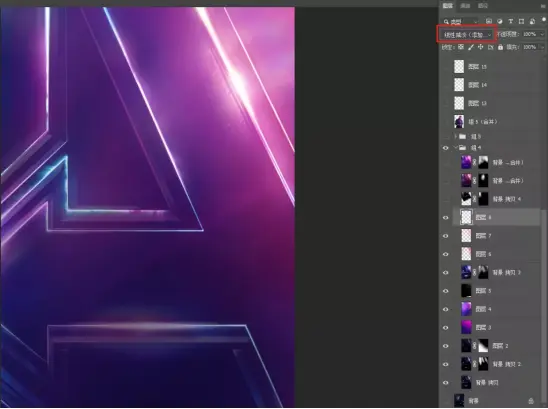This screenshot has width=548, height=409.
Task: Hide layer 图层 7 via eye icon
Action: pyautogui.click(x=446, y=236)
